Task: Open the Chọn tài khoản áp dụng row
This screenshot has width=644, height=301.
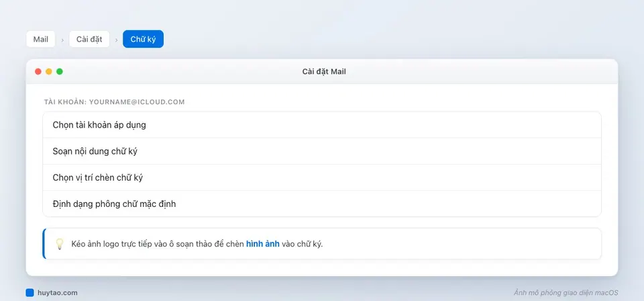Action: (321, 125)
